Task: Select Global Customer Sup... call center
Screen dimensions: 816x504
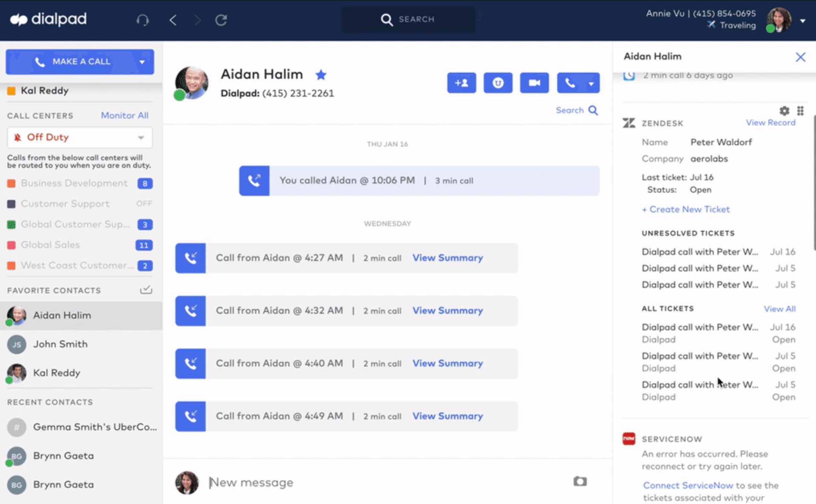Action: click(x=75, y=224)
